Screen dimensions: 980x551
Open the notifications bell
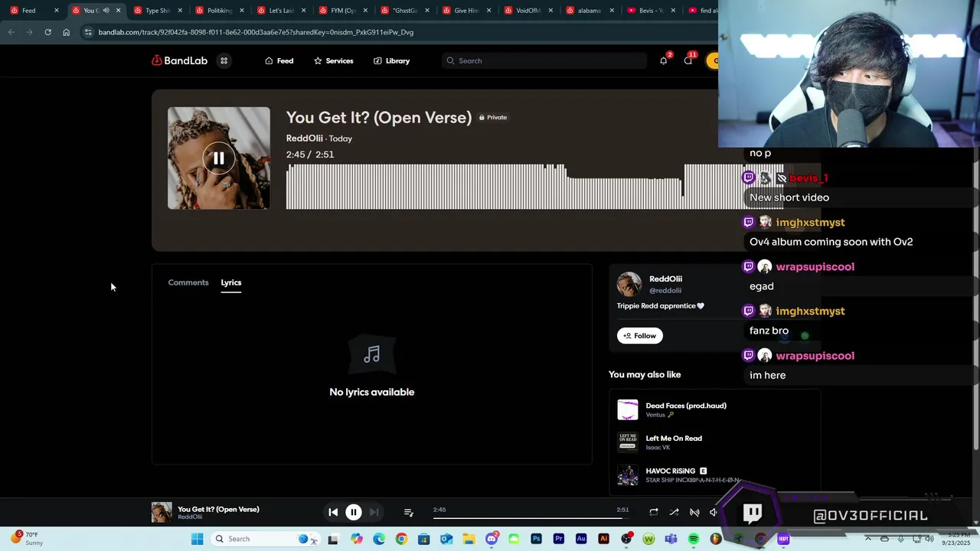point(663,60)
